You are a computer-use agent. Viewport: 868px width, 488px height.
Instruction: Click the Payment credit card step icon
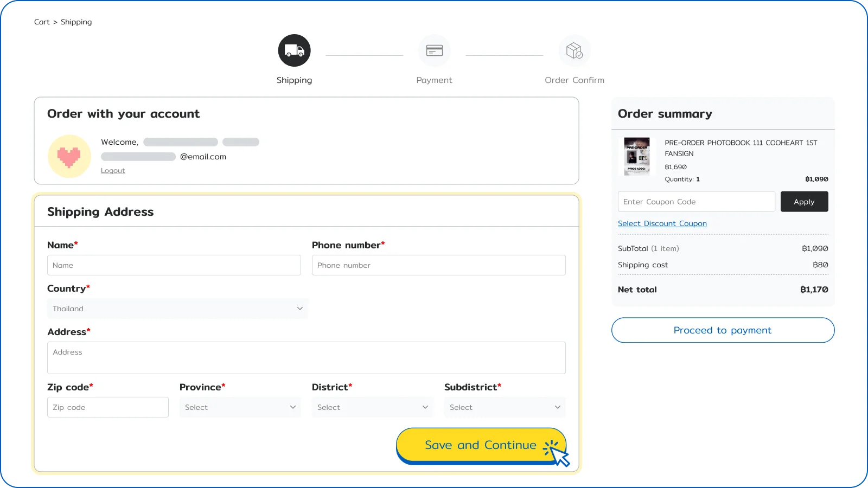click(434, 50)
